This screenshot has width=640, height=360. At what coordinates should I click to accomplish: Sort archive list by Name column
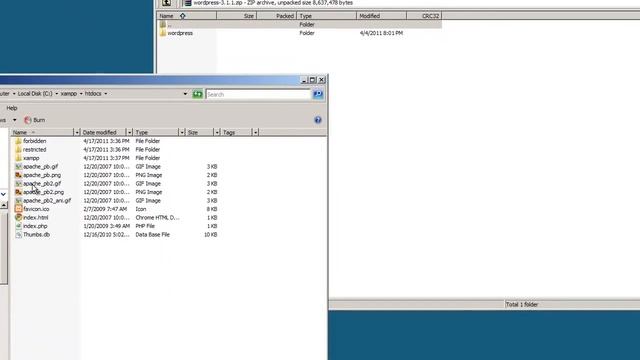[x=187, y=16]
